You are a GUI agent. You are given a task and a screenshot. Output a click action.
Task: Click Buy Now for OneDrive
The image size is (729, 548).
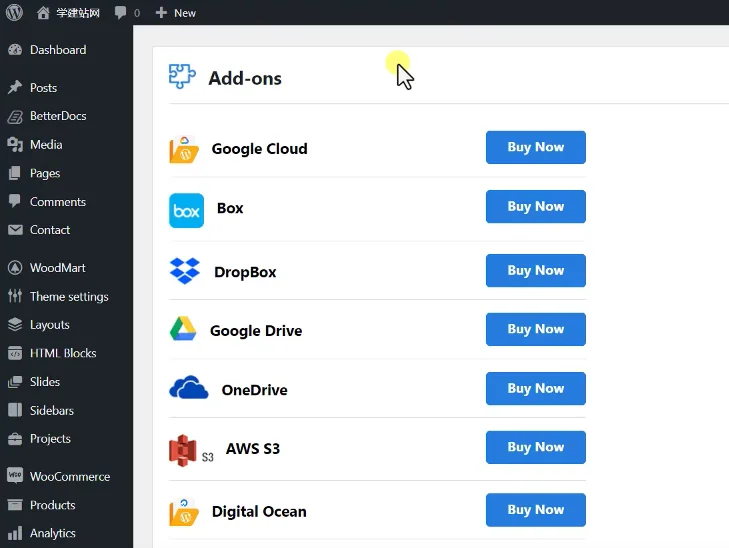[536, 389]
